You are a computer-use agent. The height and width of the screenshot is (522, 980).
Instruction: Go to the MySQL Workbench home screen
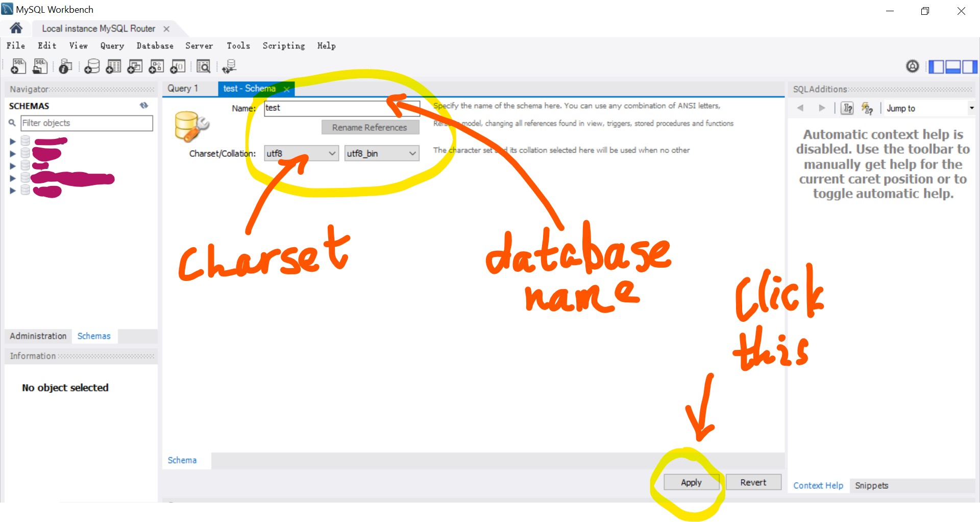16,28
